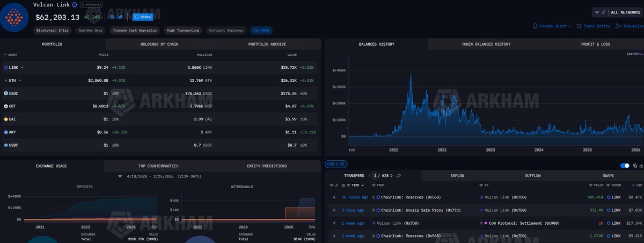
Task: Open the 3 days ago transaction link
Action: tap(353, 210)
